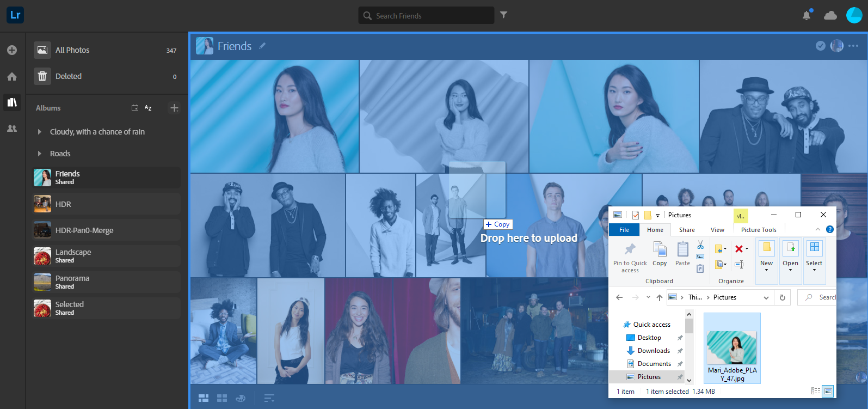Toggle the Az album sort order
The image size is (868, 409).
click(148, 108)
